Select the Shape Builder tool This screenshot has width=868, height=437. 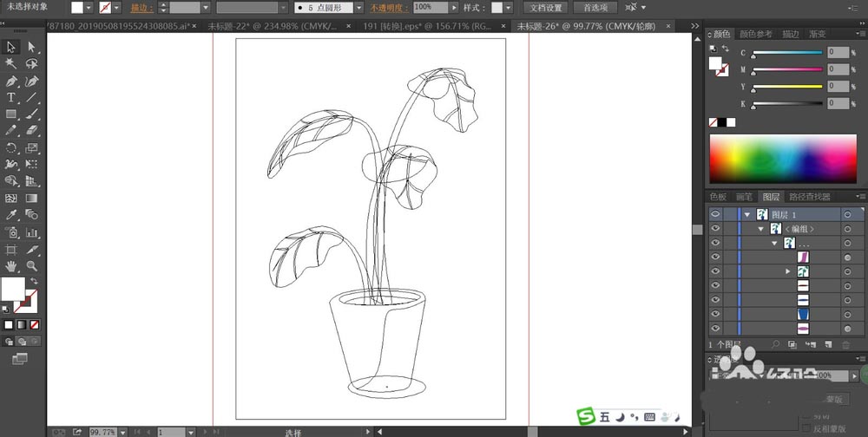coord(11,181)
